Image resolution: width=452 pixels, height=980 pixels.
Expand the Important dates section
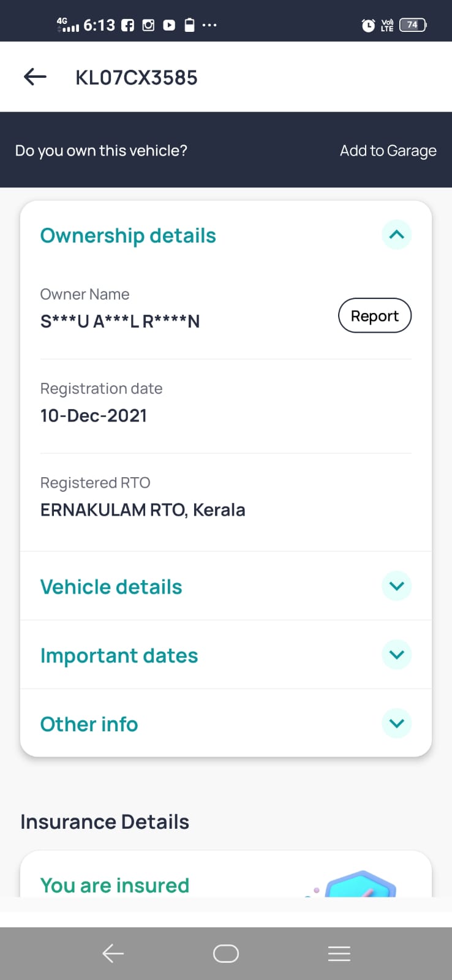pos(396,655)
